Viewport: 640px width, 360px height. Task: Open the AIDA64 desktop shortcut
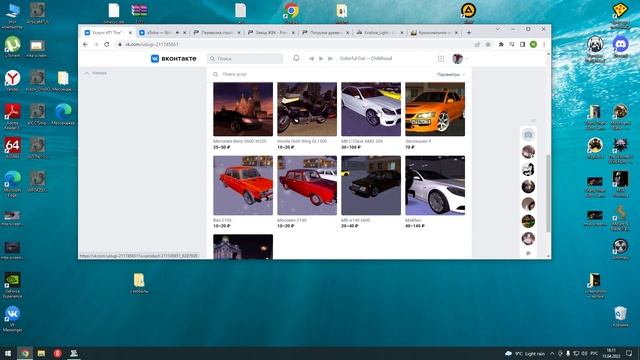12,148
